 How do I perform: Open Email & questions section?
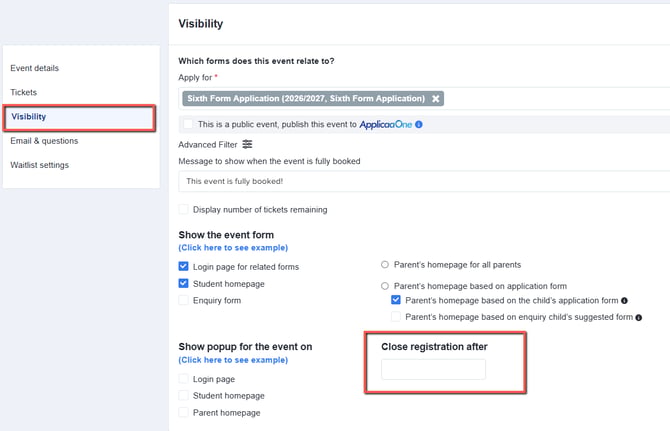(x=44, y=141)
